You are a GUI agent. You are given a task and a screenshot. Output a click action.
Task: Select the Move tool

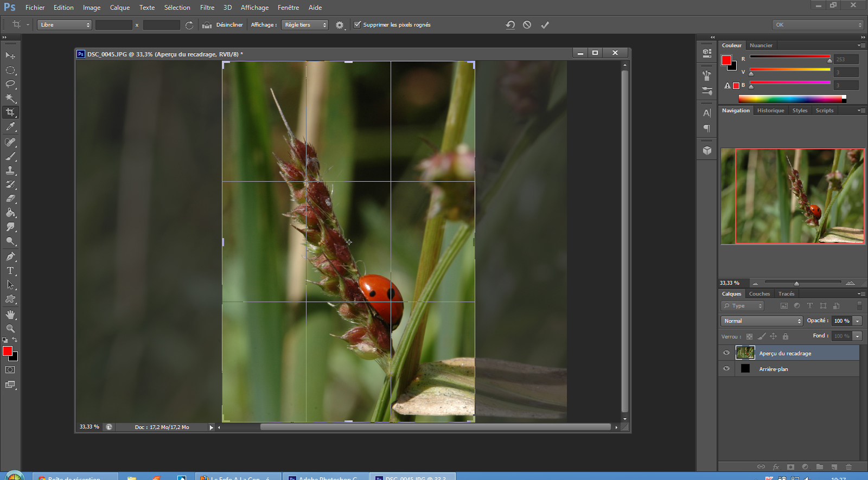pos(10,55)
